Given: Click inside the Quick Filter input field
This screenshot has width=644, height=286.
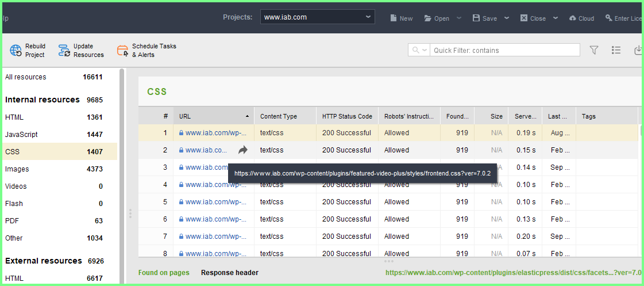Looking at the screenshot, I should (x=505, y=50).
